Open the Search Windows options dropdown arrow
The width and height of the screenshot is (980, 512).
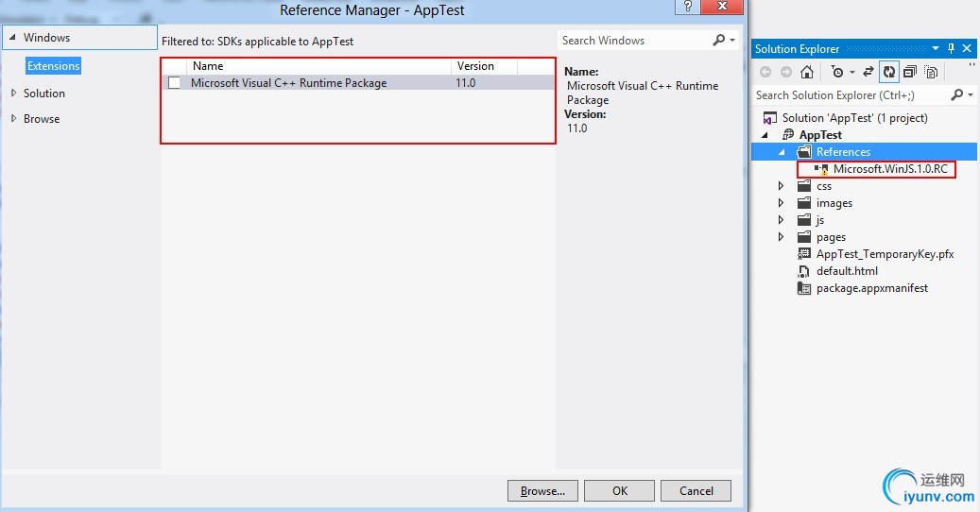point(732,41)
